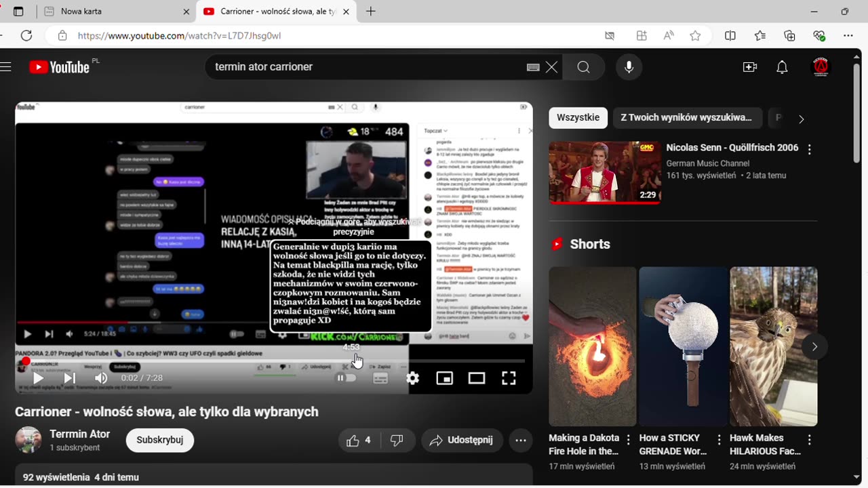Screen dimensions: 868x488
Task: Open the blocked camera permission icon
Action: tap(610, 36)
